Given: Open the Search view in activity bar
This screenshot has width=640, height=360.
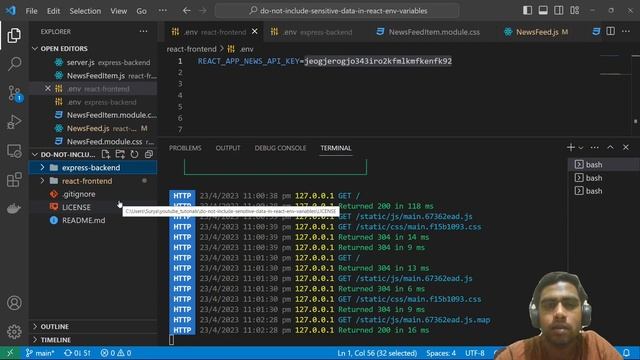Looking at the screenshot, I should pos(14,64).
